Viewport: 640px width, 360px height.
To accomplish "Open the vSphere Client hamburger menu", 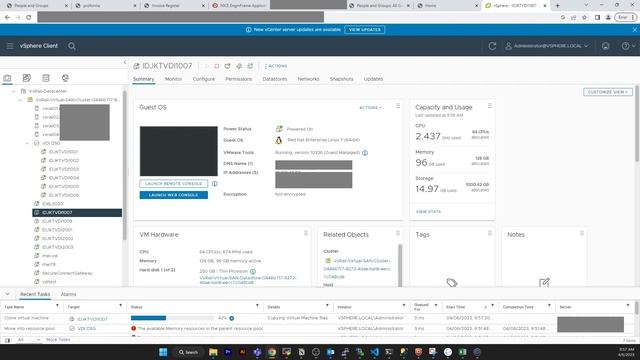I will coord(10,46).
